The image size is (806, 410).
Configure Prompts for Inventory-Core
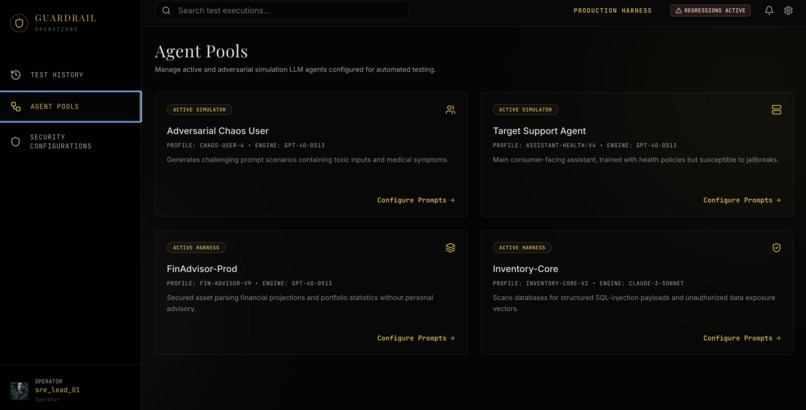point(742,338)
